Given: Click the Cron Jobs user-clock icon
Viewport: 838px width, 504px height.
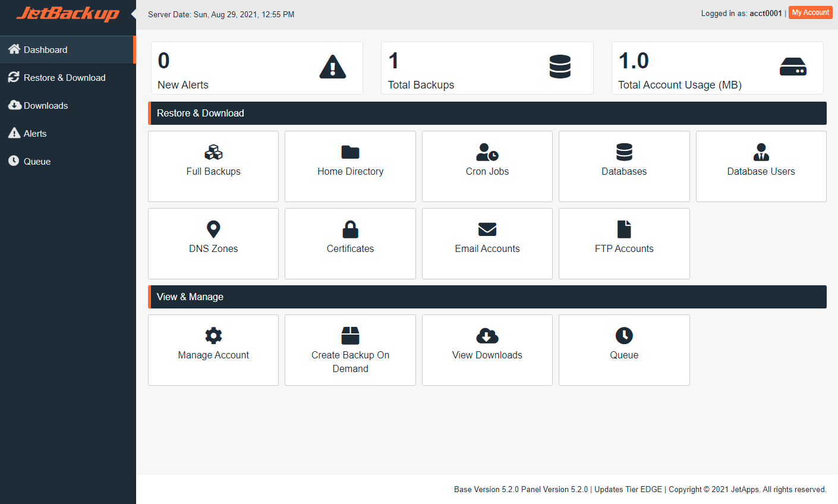Looking at the screenshot, I should coord(487,152).
